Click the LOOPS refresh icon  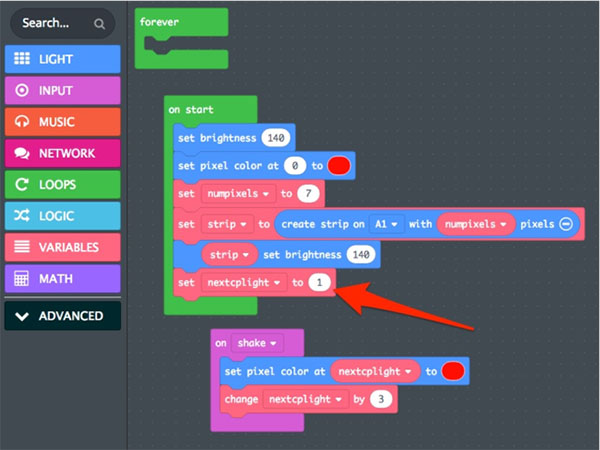click(x=21, y=184)
